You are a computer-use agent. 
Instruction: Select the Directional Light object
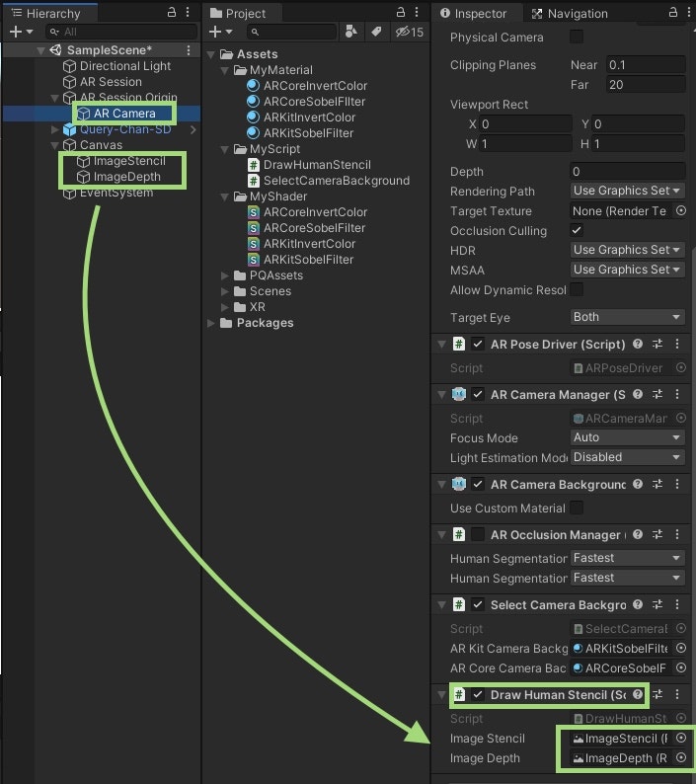coord(125,66)
